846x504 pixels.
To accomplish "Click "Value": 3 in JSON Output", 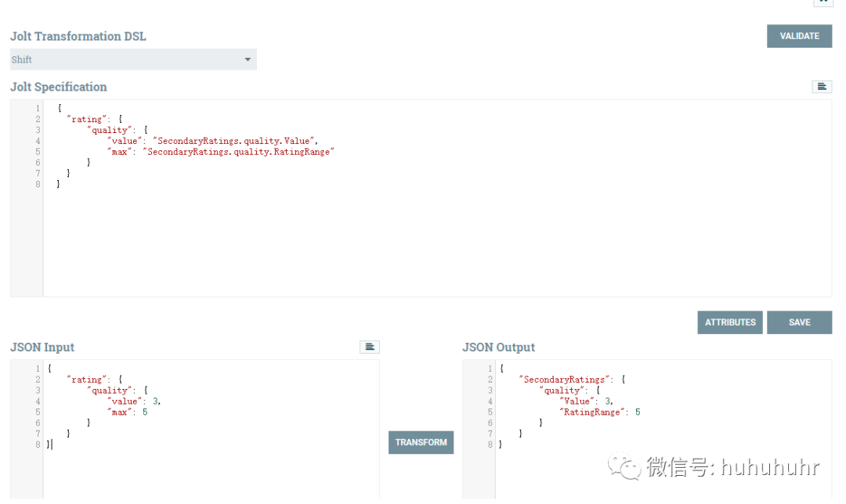I will 586,401.
